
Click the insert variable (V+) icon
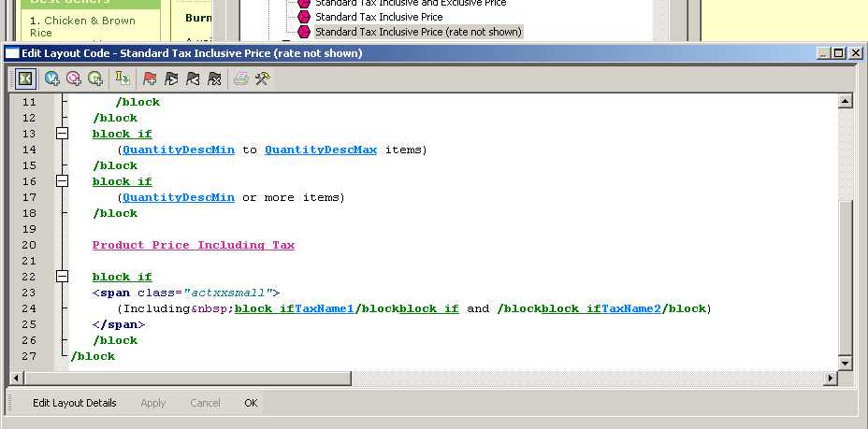coord(52,79)
